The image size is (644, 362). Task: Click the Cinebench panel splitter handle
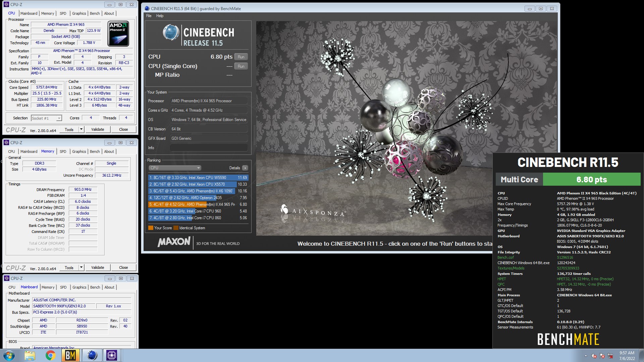(254, 135)
